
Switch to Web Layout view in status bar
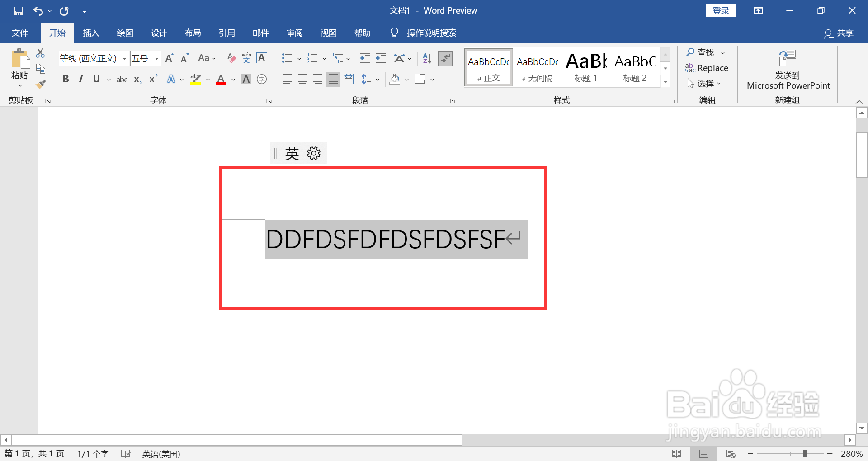pyautogui.click(x=731, y=454)
